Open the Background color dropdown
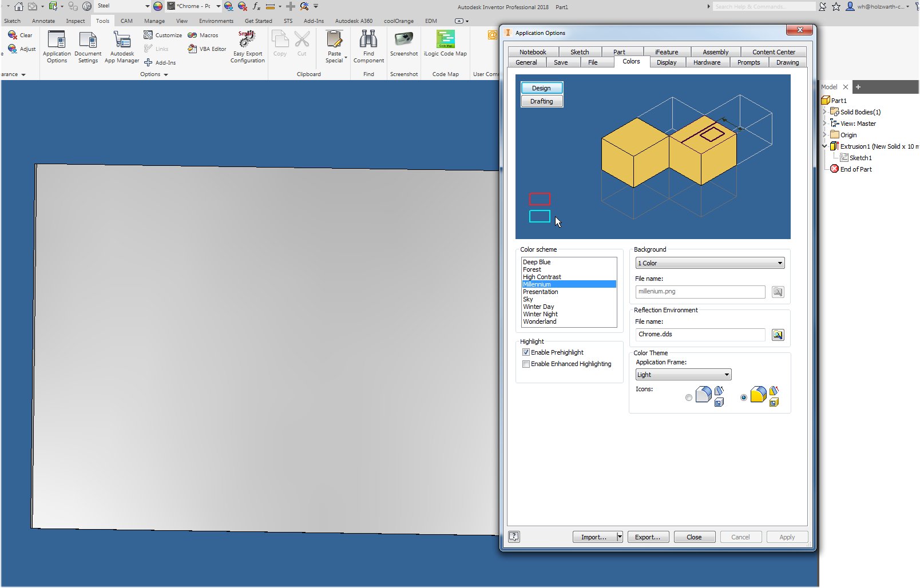Image resolution: width=920 pixels, height=588 pixels. [x=781, y=263]
